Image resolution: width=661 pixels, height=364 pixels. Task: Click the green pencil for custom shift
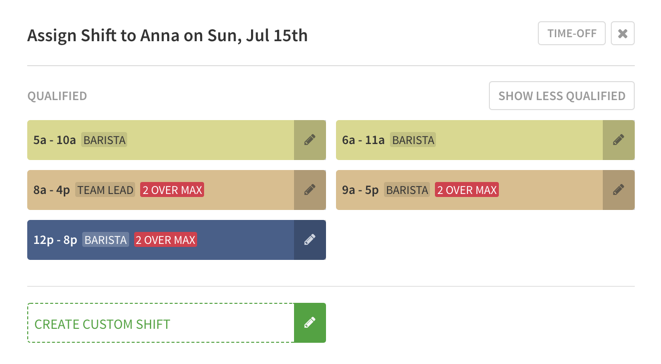(310, 323)
